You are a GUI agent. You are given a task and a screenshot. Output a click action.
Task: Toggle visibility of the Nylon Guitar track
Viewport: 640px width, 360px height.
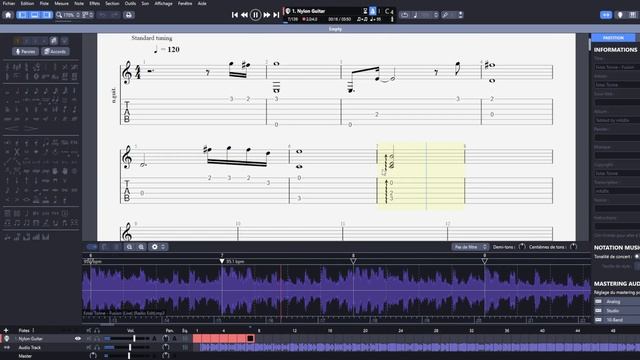click(78, 339)
